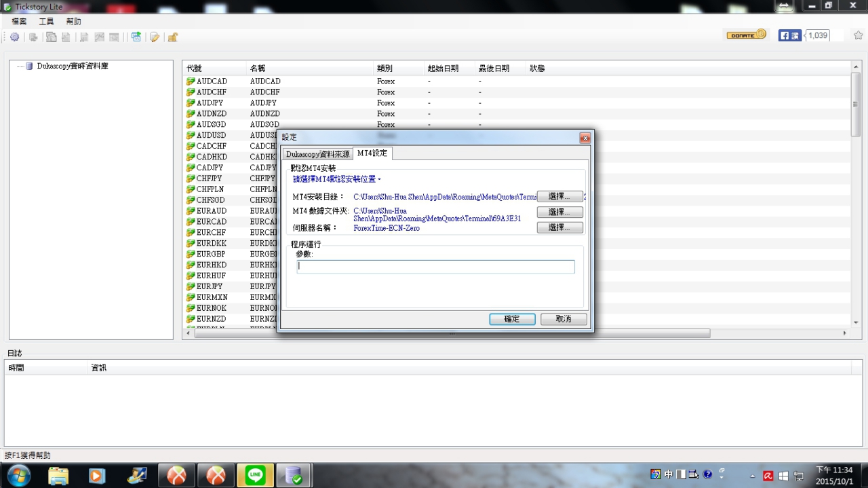Image resolution: width=868 pixels, height=488 pixels.
Task: Click 選擇... for 伺服器名稱
Action: pyautogui.click(x=560, y=227)
